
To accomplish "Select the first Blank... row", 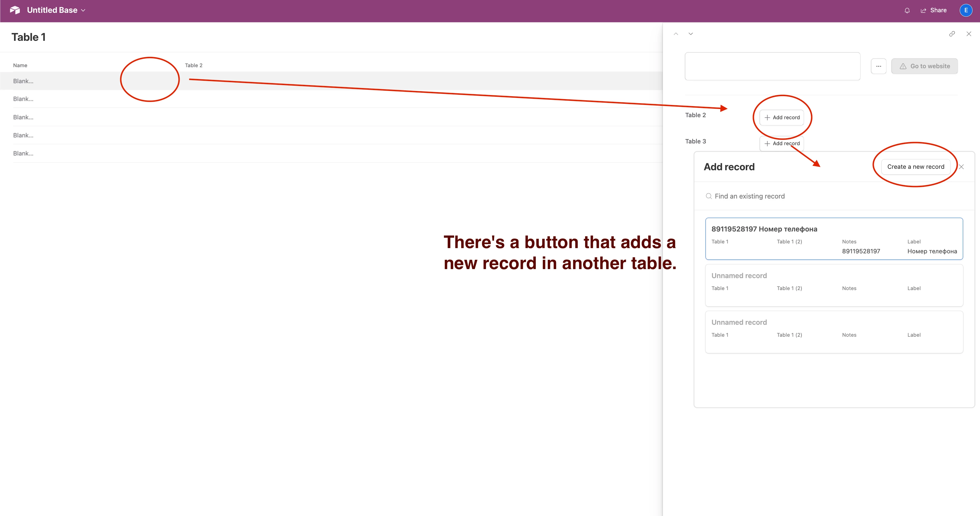I will click(23, 81).
